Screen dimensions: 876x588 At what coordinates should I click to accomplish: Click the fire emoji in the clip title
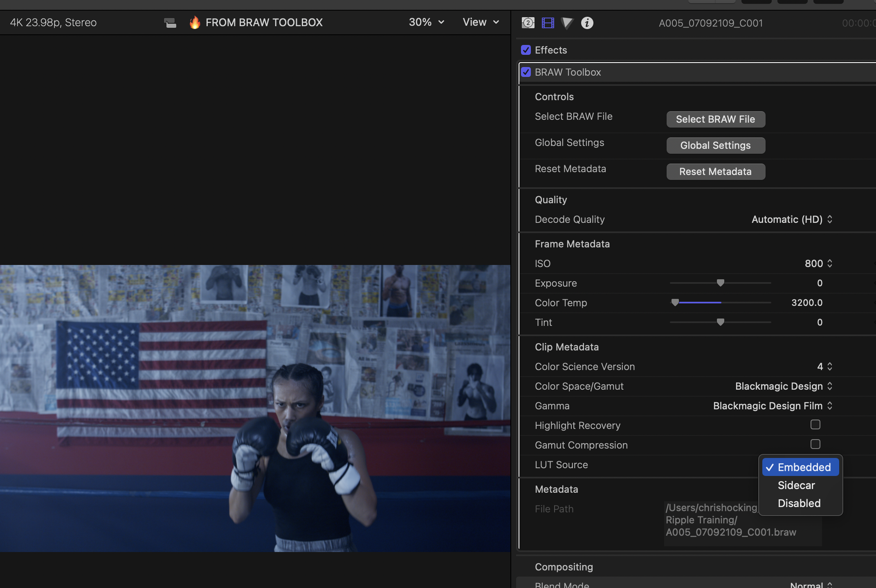[x=195, y=22]
